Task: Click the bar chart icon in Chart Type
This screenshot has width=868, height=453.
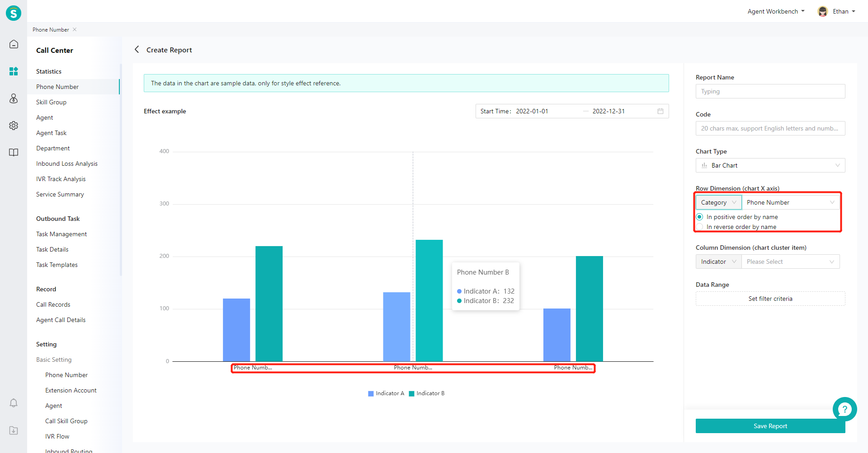Action: coord(704,165)
